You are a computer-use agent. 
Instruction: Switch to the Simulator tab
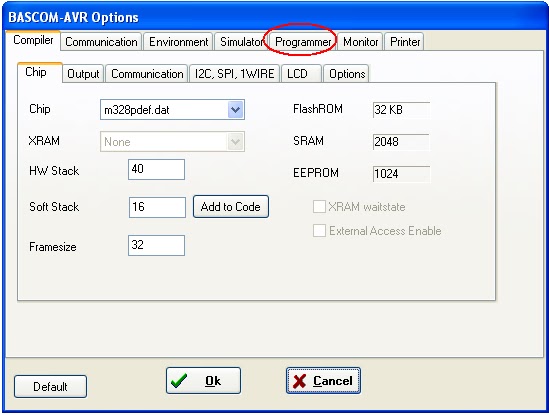242,42
